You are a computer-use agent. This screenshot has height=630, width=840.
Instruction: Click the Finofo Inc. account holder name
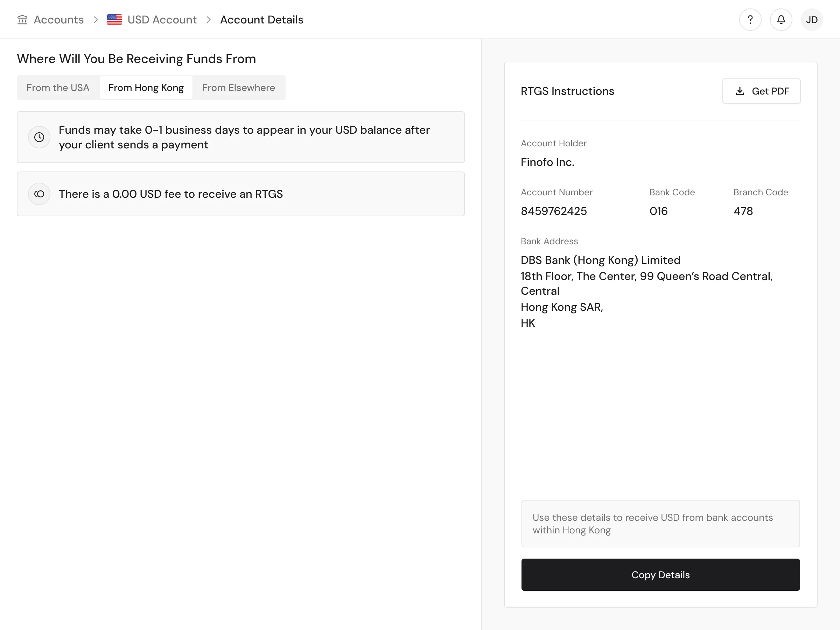tap(547, 162)
